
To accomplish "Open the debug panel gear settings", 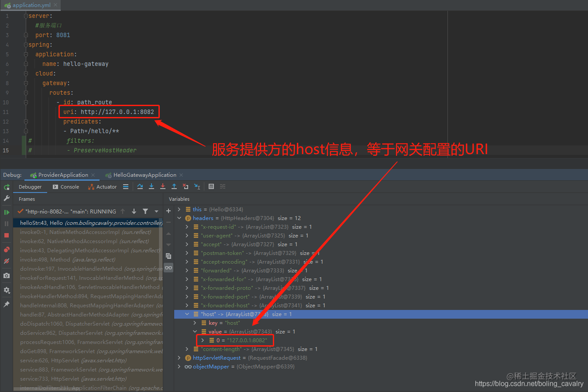I will 7,290.
